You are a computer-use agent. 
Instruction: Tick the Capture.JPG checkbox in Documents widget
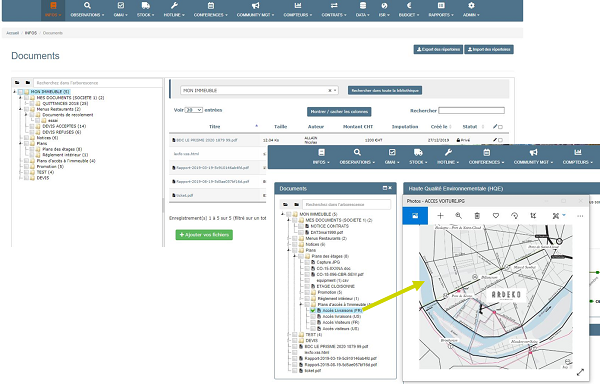click(307, 262)
